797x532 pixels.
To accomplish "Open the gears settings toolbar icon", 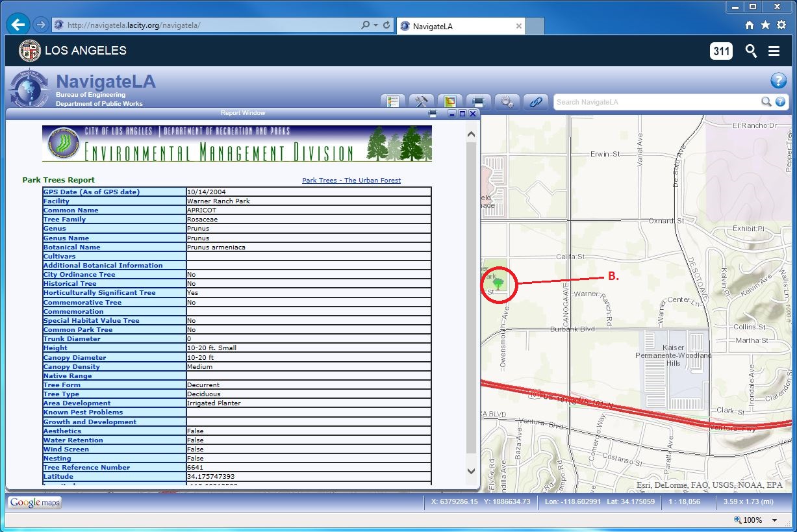I will (507, 102).
